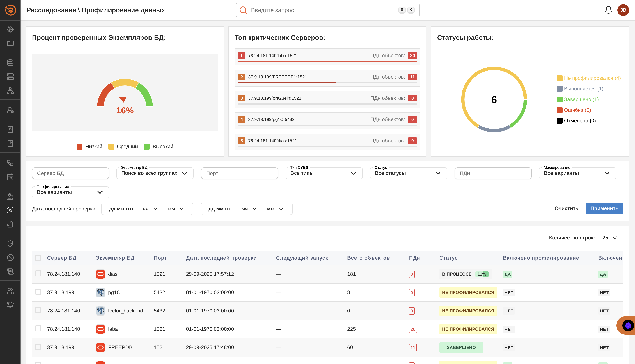635x364 pixels.
Task: Open the blocked circle sidebar icon
Action: 10,258
